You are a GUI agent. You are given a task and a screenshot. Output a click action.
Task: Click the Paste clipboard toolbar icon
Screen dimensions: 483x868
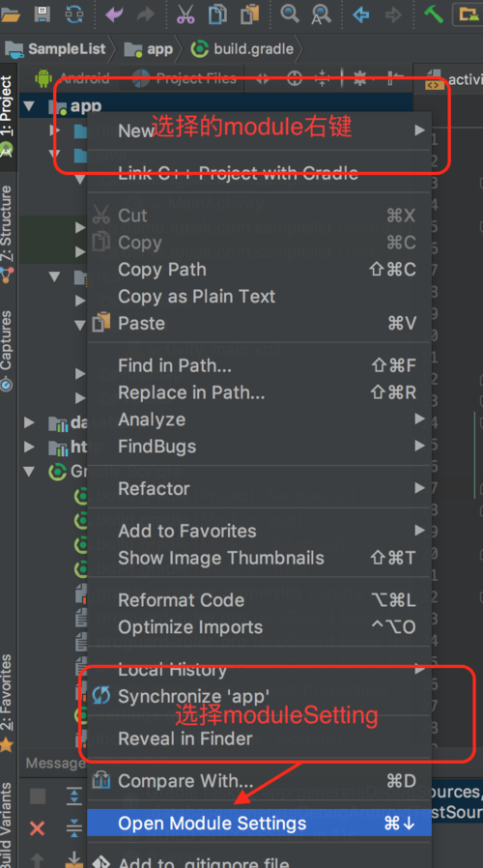pos(249,14)
